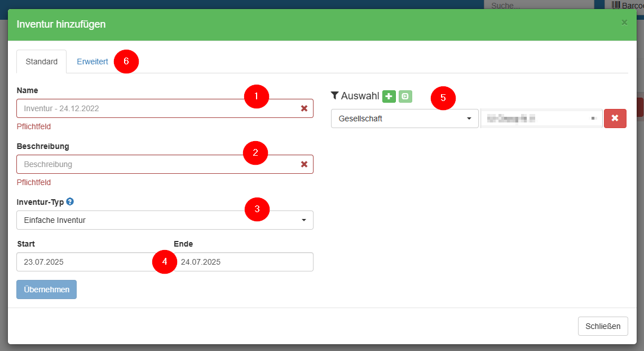644x351 pixels.
Task: Click the red X inside Beschreibung field
Action: [304, 164]
